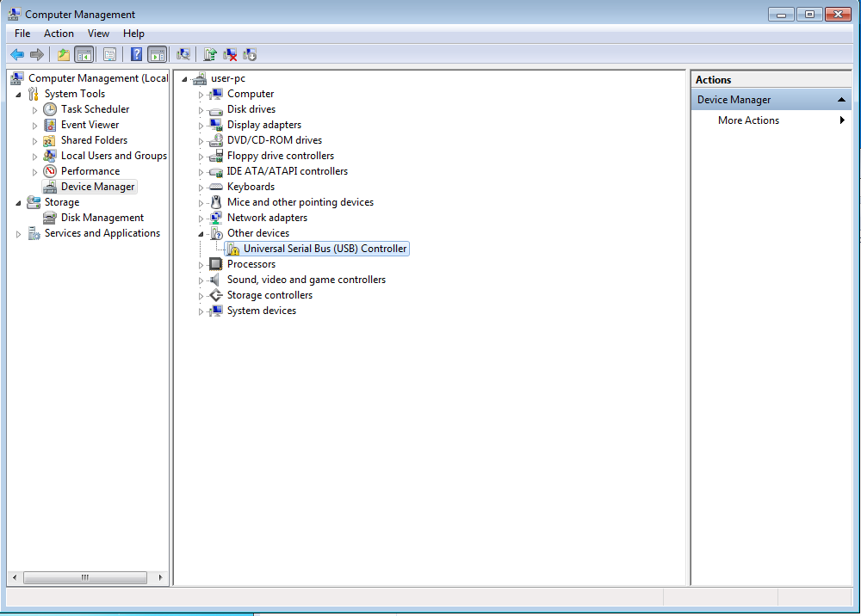Viewport: 861px width, 616px height.
Task: Click Scan for hardware changes icon
Action: pos(183,54)
